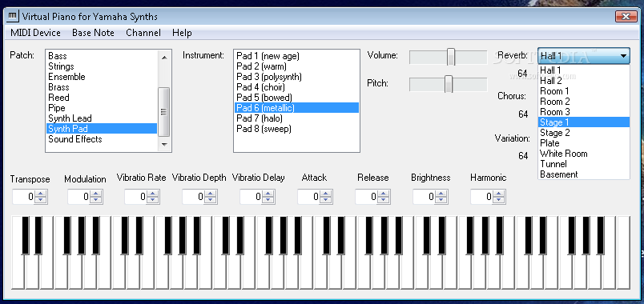Click the Patch list scroll down arrow
Screen dimensions: 644x304
click(164, 145)
